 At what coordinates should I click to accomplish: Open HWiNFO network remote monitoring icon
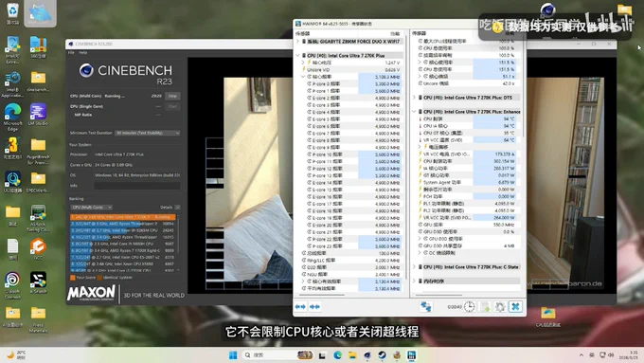coord(426,307)
